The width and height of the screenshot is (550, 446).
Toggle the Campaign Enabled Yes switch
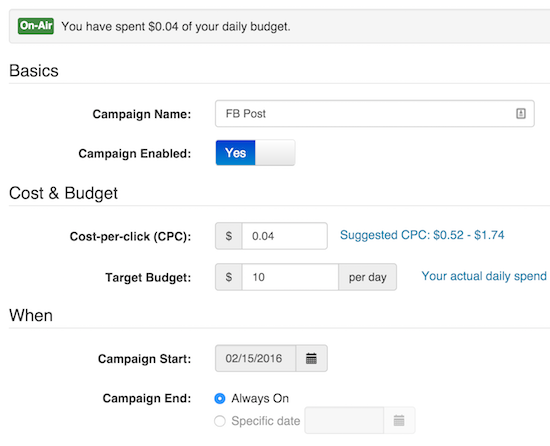tap(255, 153)
